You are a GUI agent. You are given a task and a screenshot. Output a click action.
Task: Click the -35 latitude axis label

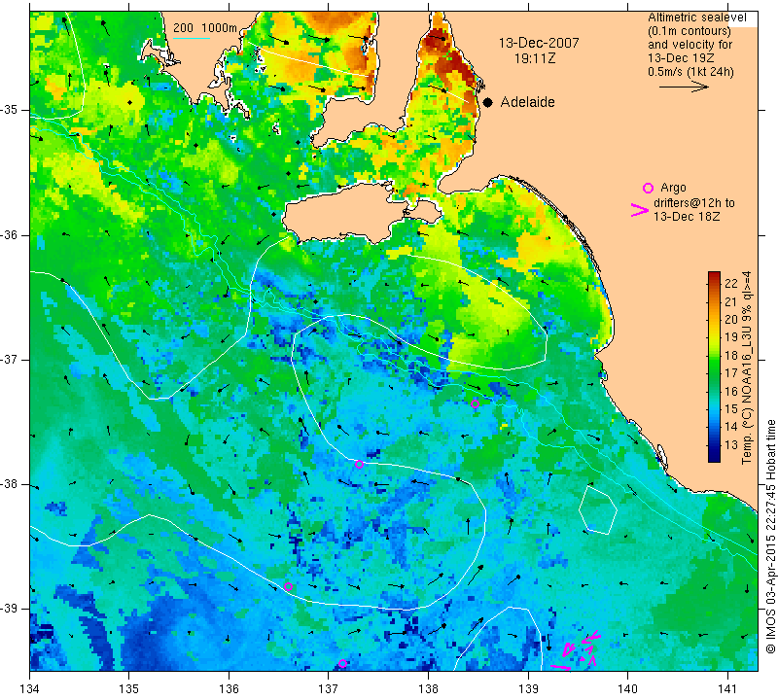pyautogui.click(x=10, y=110)
